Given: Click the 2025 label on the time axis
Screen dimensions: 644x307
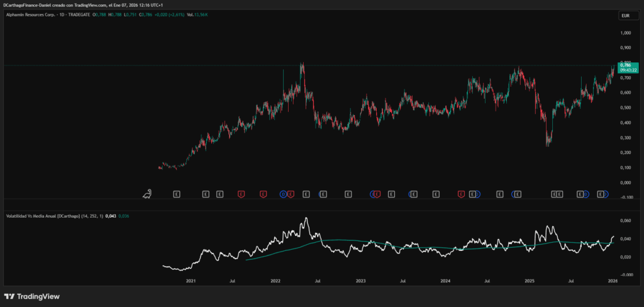Looking at the screenshot, I should [x=530, y=281].
